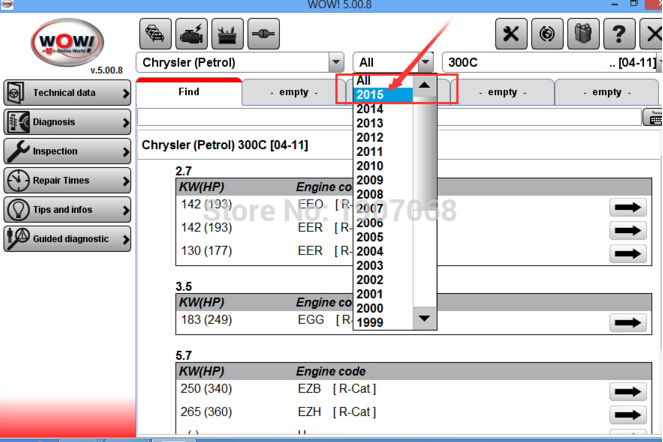The image size is (663, 442).
Task: Click the circular refresh update icon
Action: tap(547, 34)
